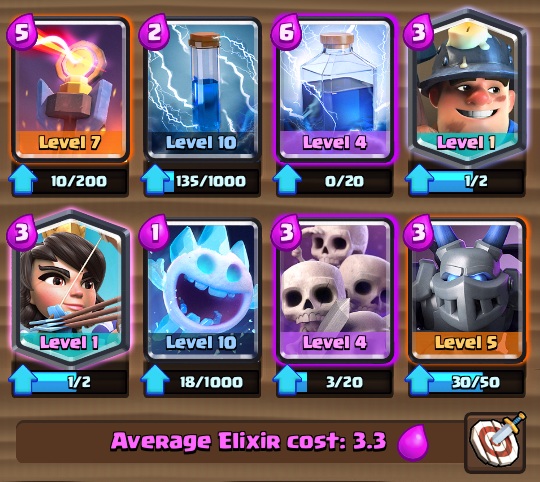540x482 pixels.
Task: Select the Zap spell card
Action: click(202, 90)
